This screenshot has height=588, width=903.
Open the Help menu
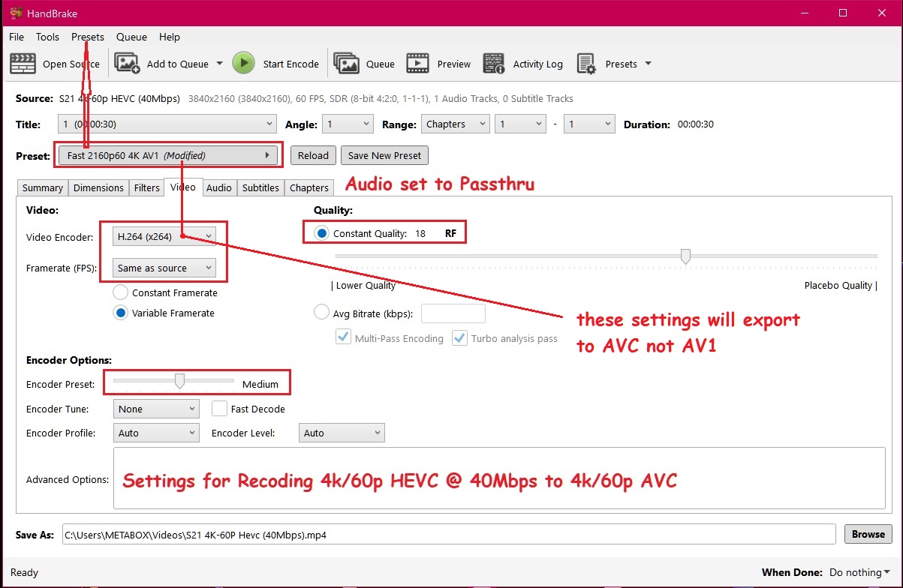(x=170, y=37)
